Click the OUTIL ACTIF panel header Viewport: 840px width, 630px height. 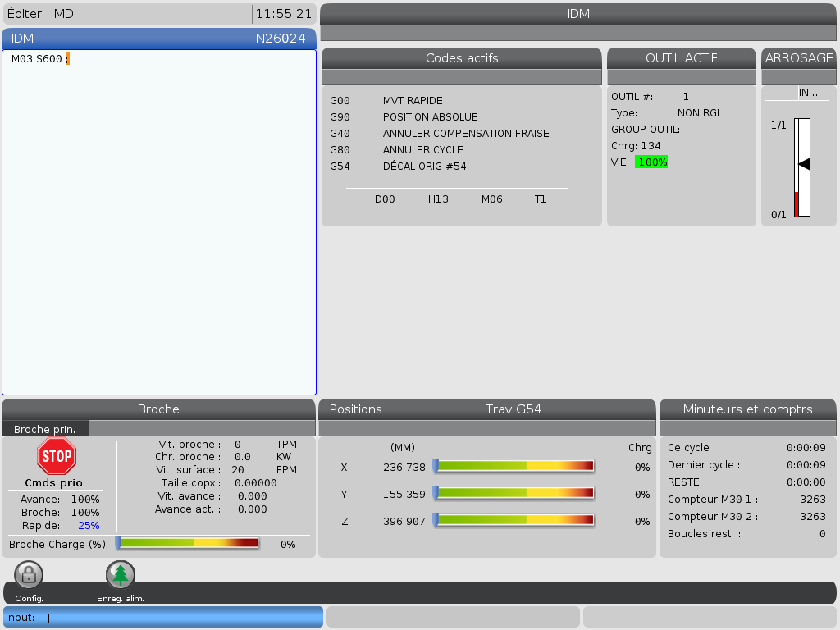681,58
